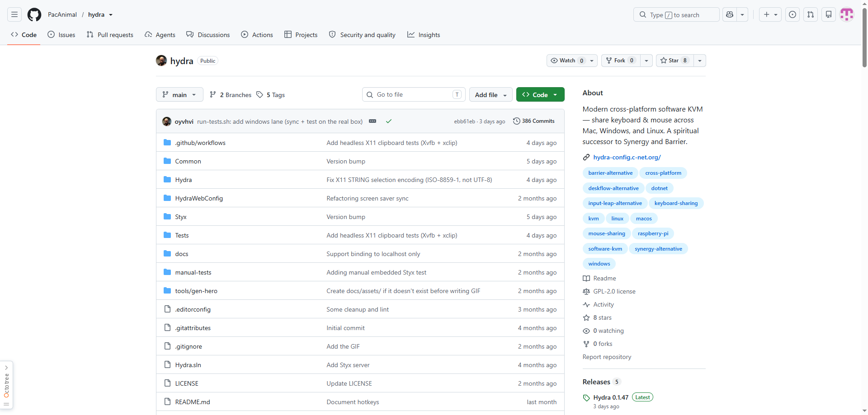868x415 pixels.
Task: Open the synergy-alternative topic tag
Action: pyautogui.click(x=658, y=249)
